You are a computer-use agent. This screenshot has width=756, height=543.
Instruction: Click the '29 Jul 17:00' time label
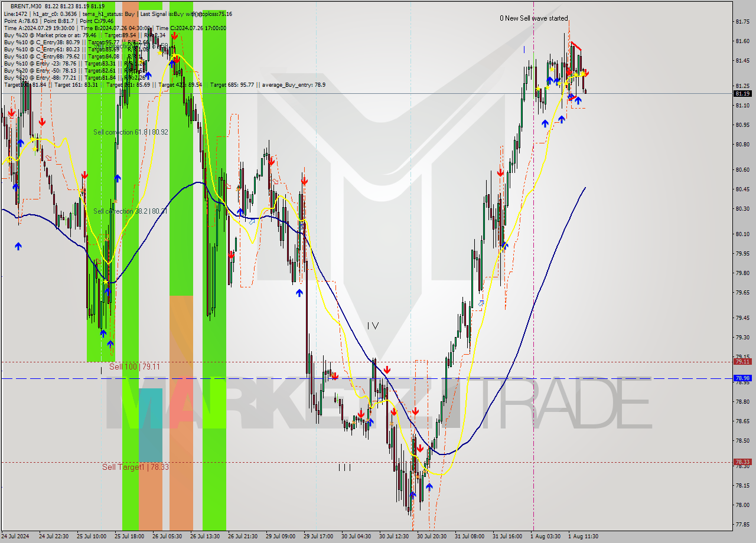click(318, 537)
